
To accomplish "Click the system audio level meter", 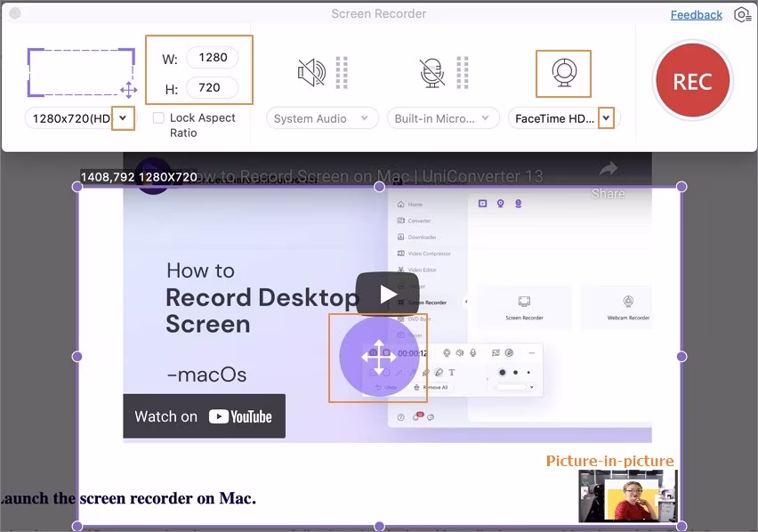I will [342, 73].
